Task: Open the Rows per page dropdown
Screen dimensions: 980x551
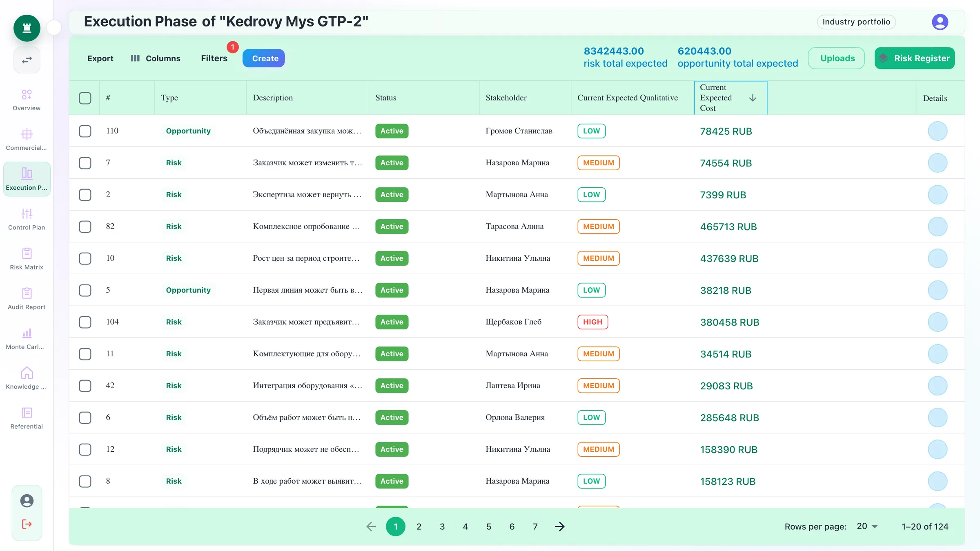Action: point(867,527)
